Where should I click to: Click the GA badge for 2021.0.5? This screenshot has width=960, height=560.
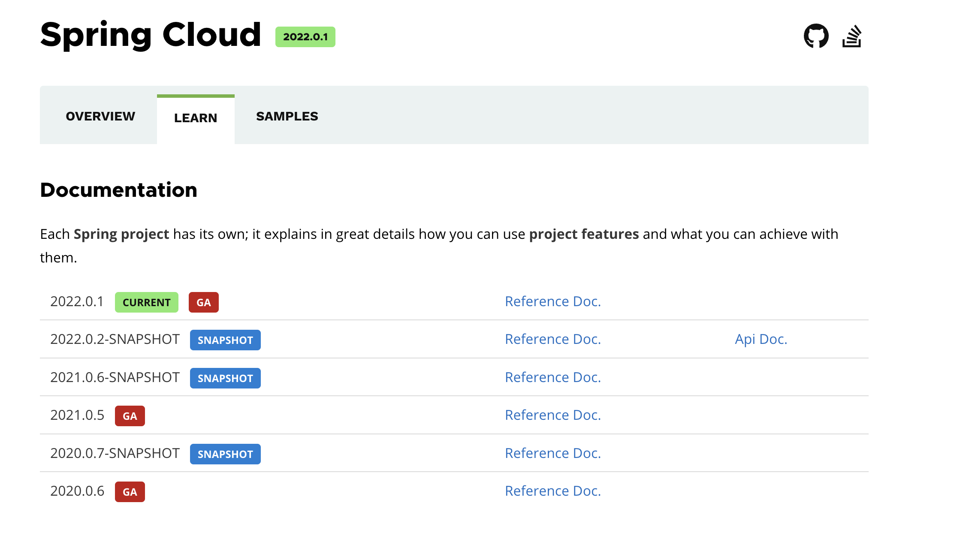pos(130,416)
